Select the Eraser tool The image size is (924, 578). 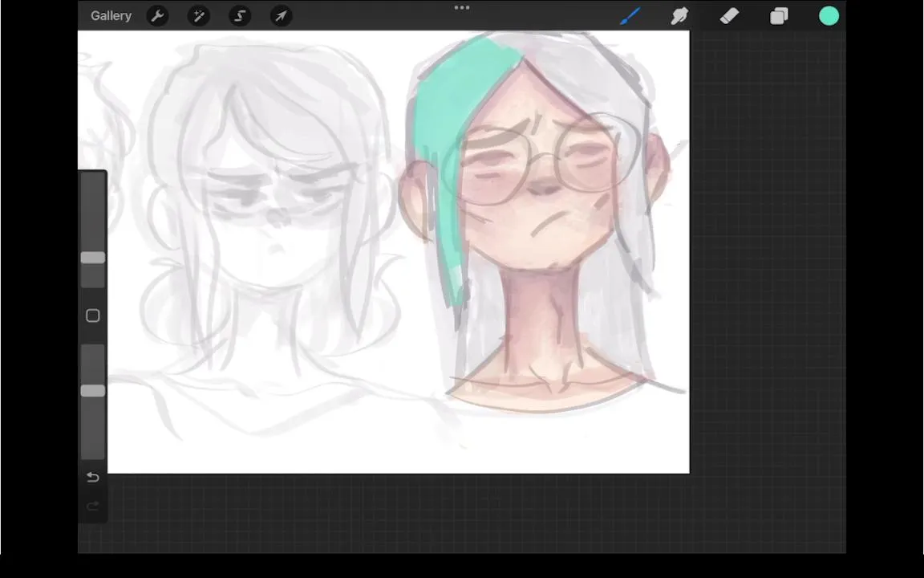pos(730,16)
